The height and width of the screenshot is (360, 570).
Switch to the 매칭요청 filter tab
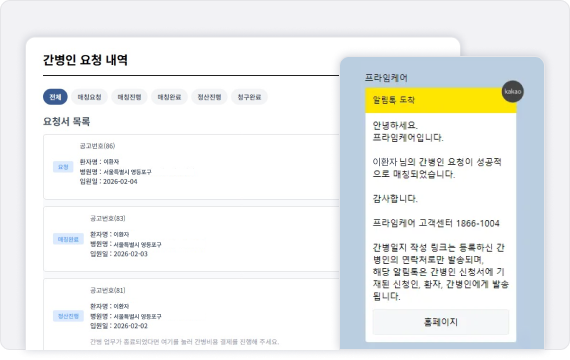[89, 97]
